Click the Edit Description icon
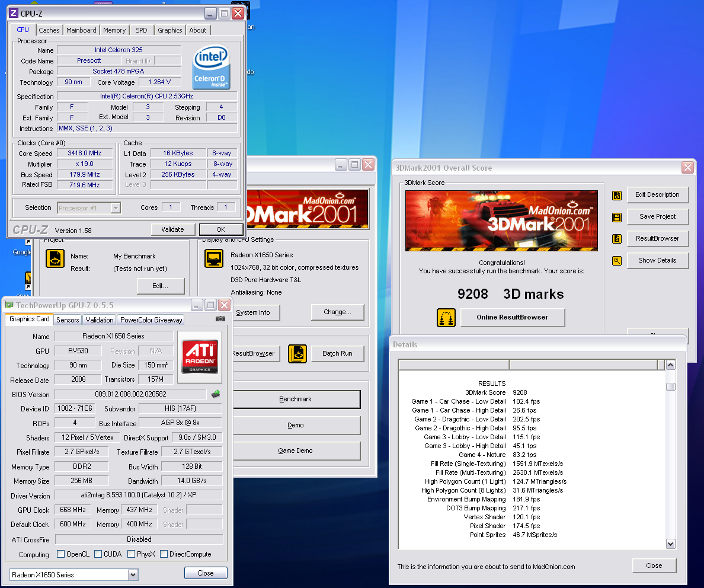 (617, 196)
